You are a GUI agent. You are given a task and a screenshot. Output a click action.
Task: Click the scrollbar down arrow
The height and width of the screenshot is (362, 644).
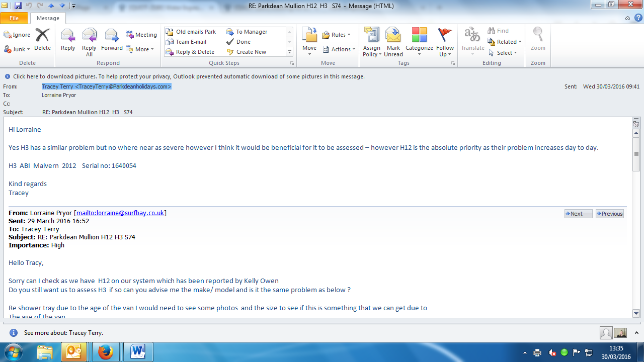coord(636,313)
